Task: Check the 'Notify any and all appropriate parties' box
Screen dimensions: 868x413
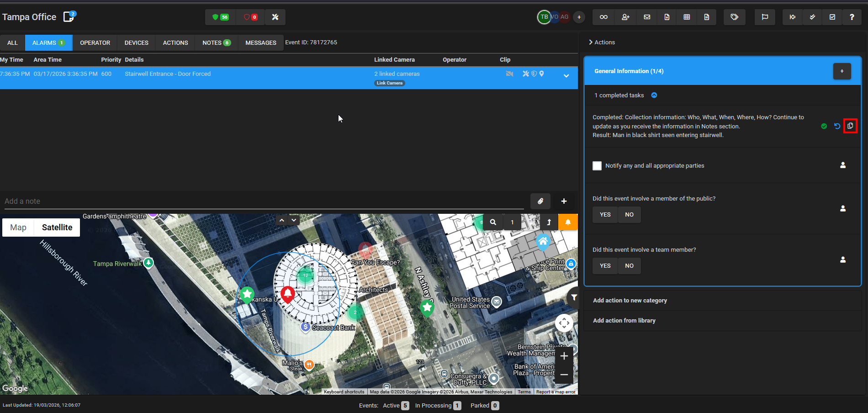Action: [x=597, y=166]
